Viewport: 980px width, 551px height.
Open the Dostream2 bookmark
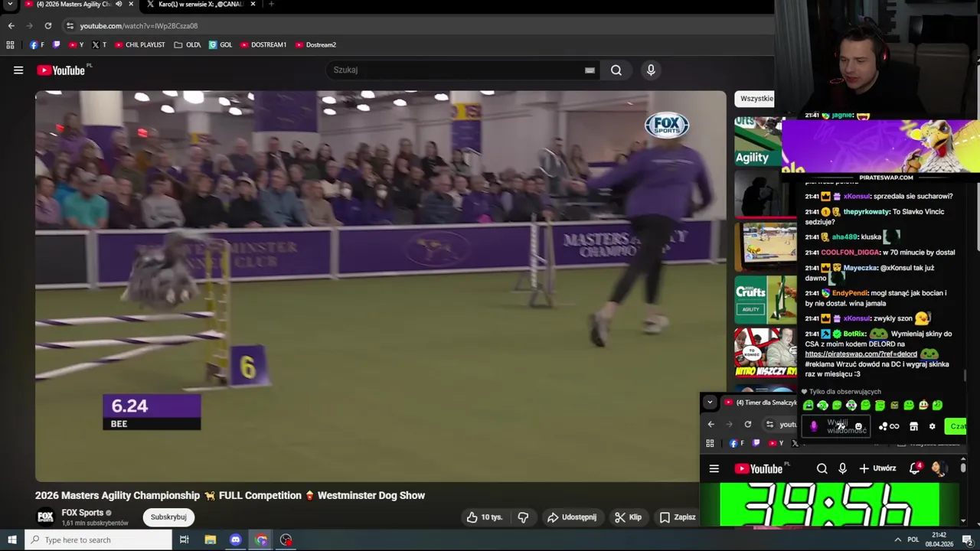click(x=315, y=45)
